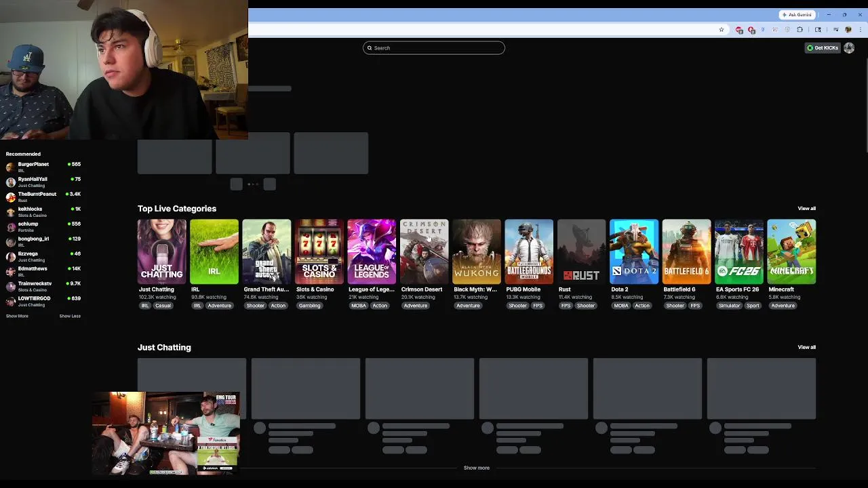Click the Ask Gemini button
Screen dimensions: 868x488
(797, 14)
